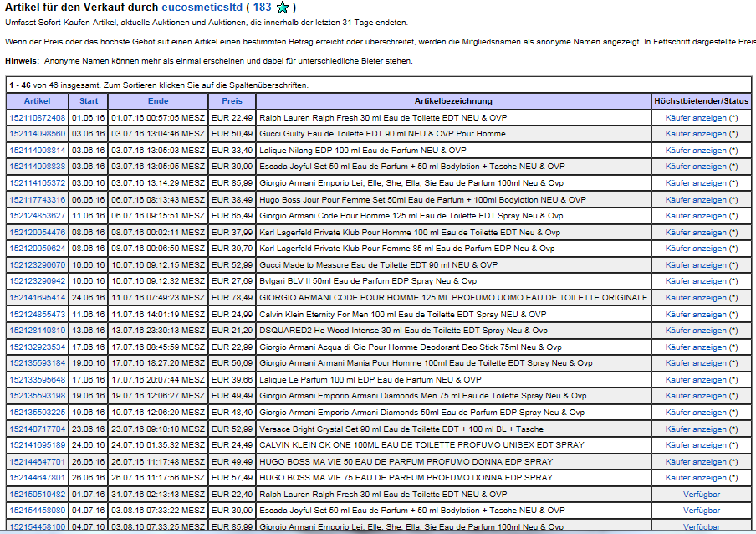Open item number 152135593198
Image resolution: width=756 pixels, height=534 pixels.
[x=38, y=396]
